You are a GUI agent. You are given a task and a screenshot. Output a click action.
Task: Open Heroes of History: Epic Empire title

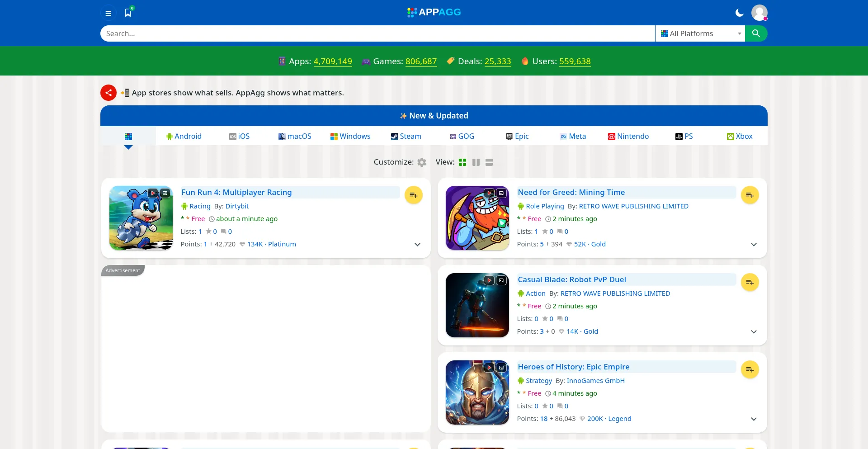(574, 367)
